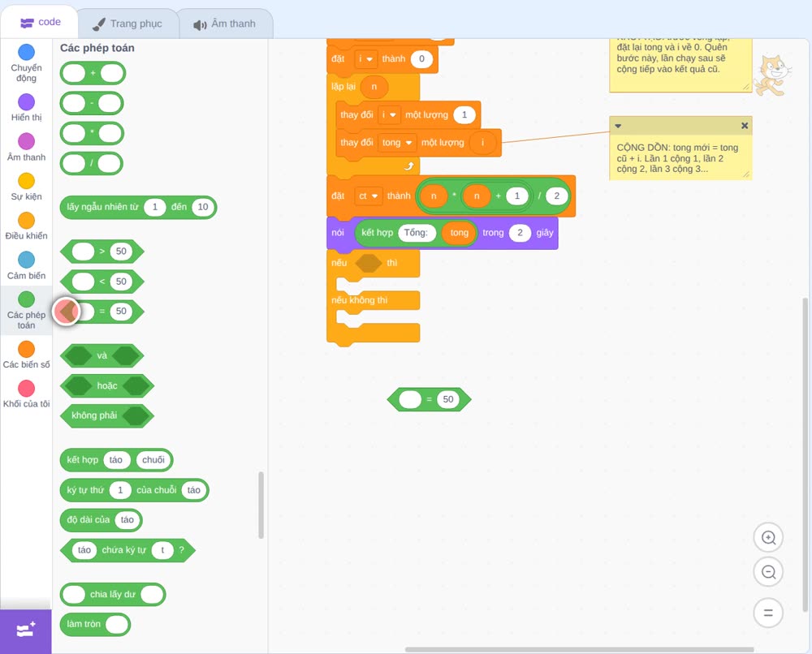The image size is (812, 654).
Task: Click the 'không phải' block
Action: coord(107,416)
